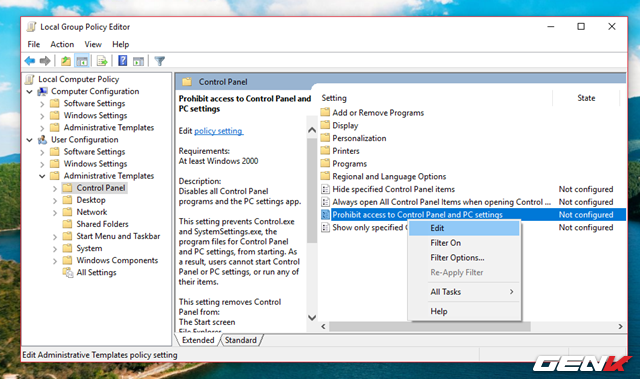
Task: Click the horizontal scrollbar left arrow
Action: click(323, 326)
